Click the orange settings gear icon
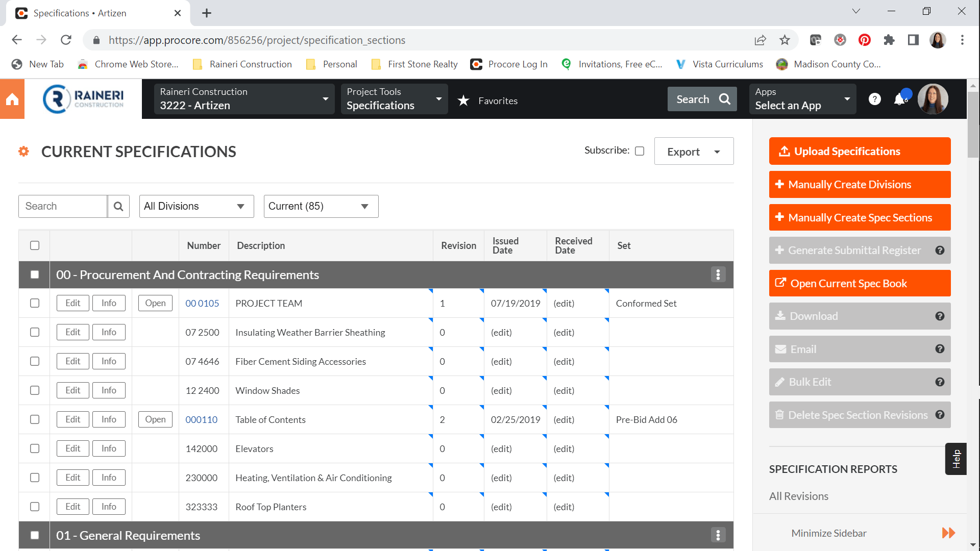Viewport: 980px width, 551px height. 23,152
